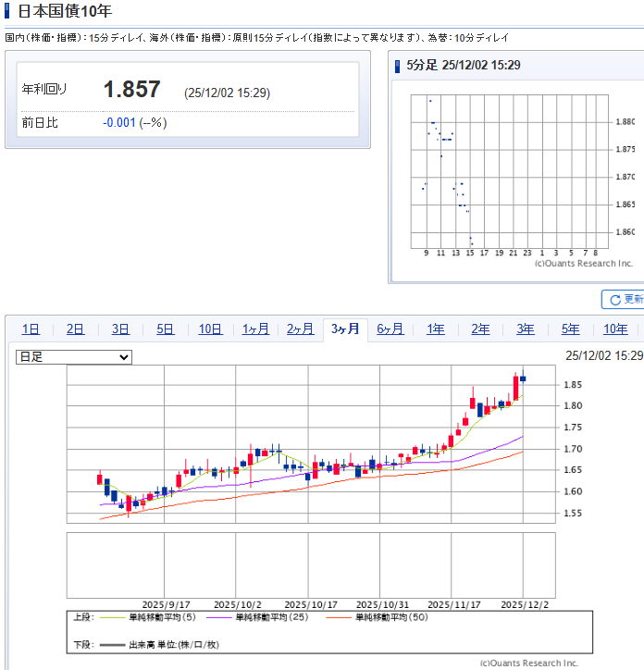Switch chart to 5日 period

coord(165,329)
